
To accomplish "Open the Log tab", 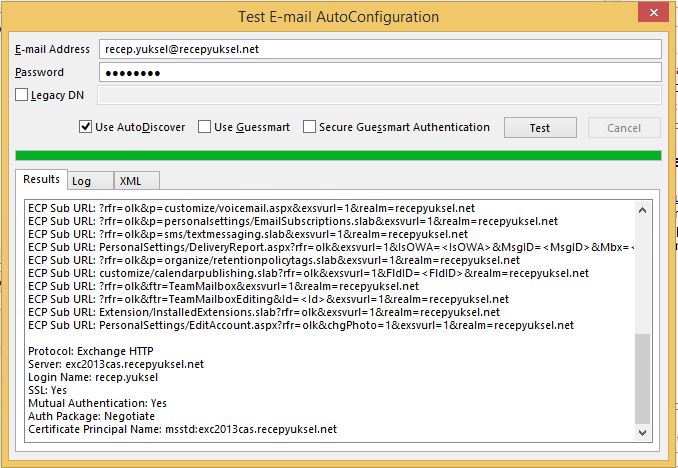I will tap(90, 181).
